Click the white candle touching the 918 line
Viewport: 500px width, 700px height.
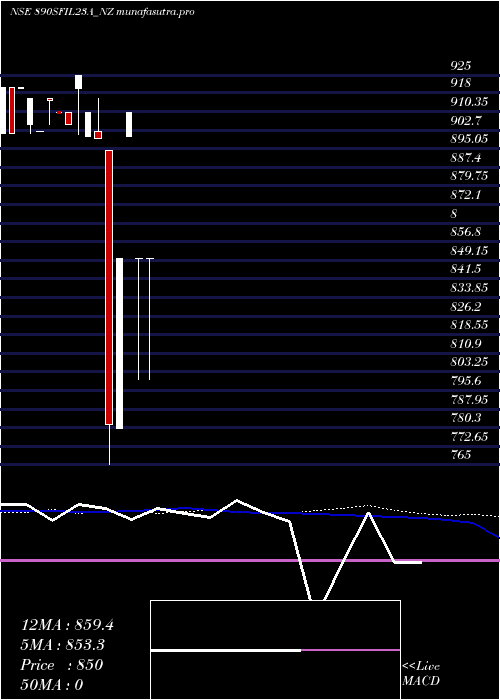click(x=79, y=82)
